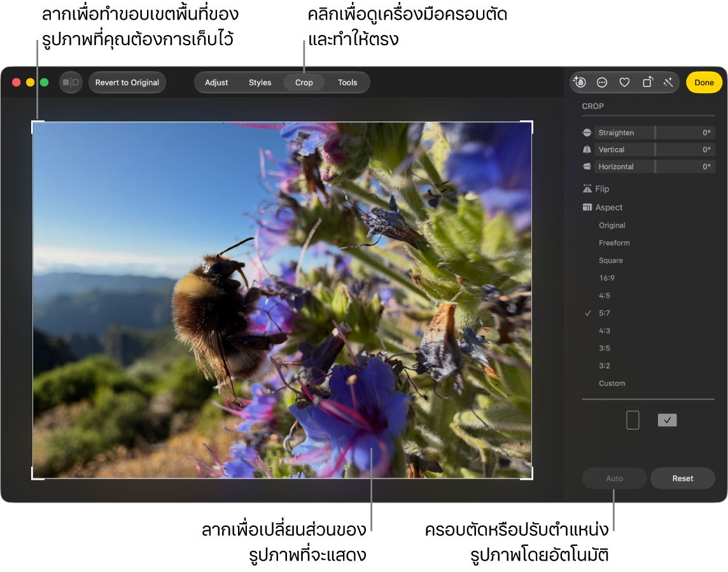The height and width of the screenshot is (572, 728).
Task: Adjust the Horizontal slider
Action: [x=655, y=167]
